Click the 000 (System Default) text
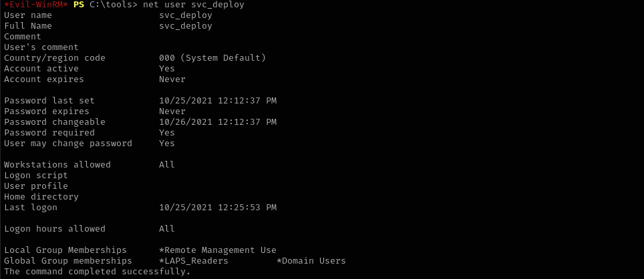The image size is (644, 279). 212,58
